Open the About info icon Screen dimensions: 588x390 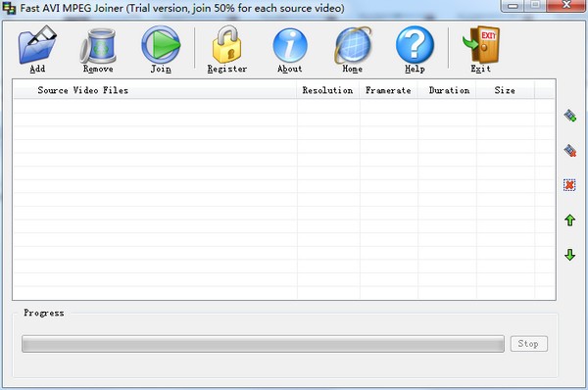click(290, 45)
